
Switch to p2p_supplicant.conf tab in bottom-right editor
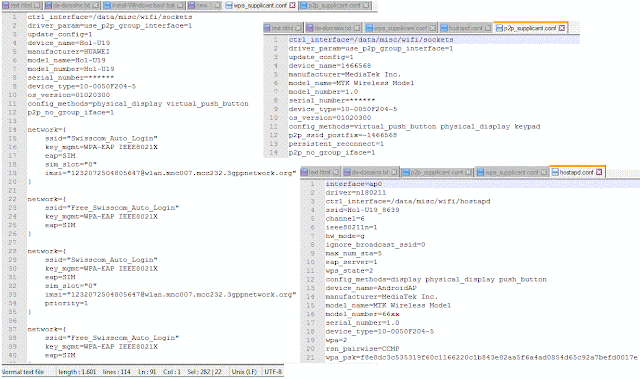tap(437, 172)
